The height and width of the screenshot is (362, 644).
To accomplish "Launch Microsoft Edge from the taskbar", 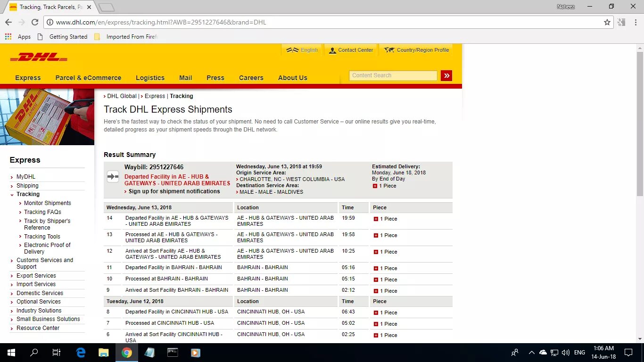I will (x=81, y=352).
